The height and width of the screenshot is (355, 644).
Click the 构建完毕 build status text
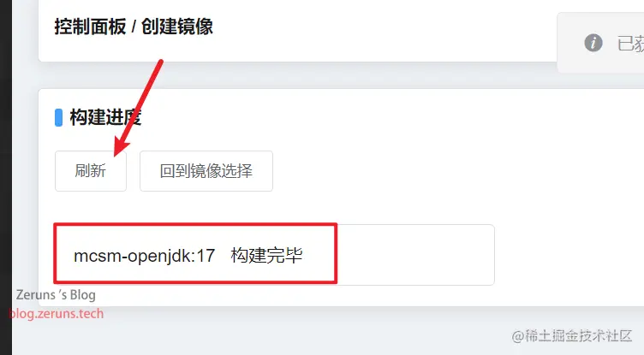tap(266, 255)
